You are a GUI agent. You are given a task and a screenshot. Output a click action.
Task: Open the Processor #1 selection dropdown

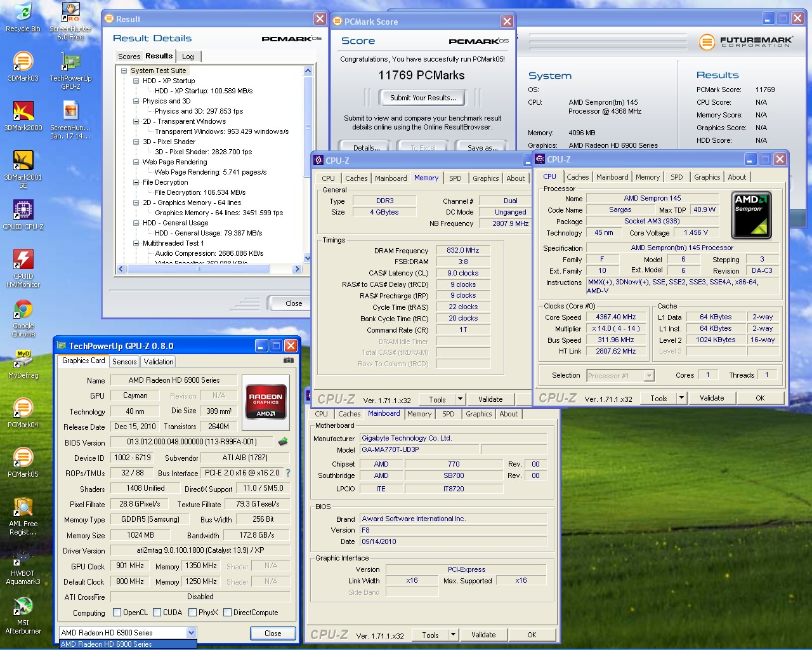point(649,376)
